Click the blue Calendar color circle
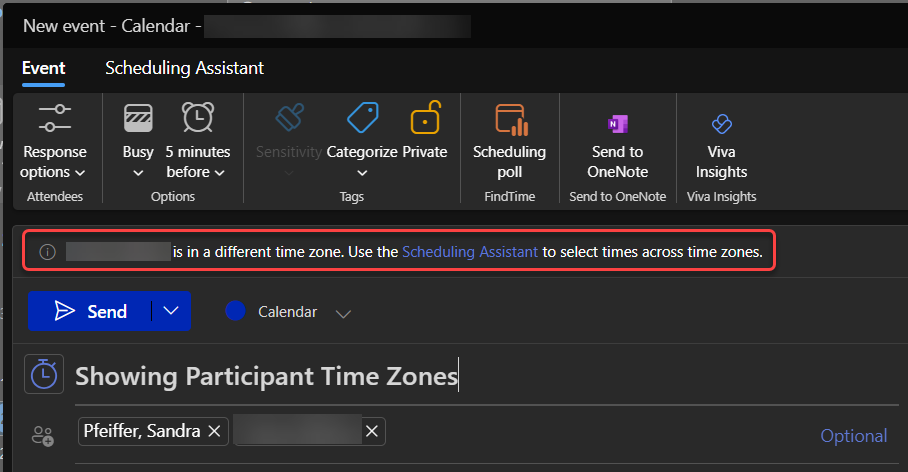908x472 pixels. tap(236, 312)
